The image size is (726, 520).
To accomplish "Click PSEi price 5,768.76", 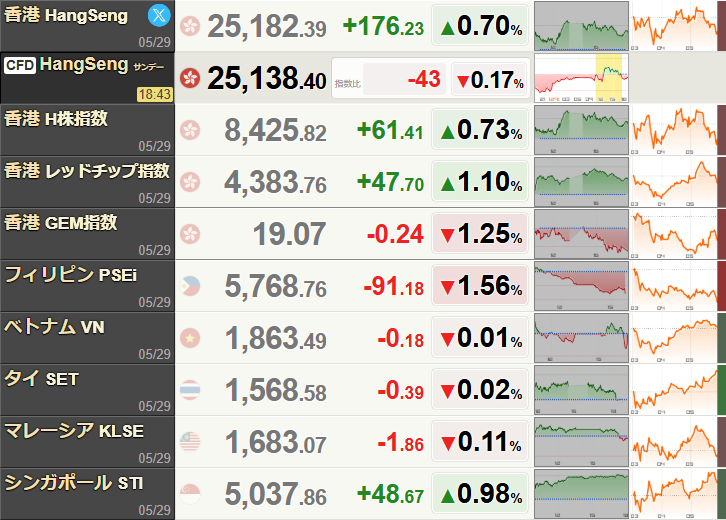I will tap(275, 286).
